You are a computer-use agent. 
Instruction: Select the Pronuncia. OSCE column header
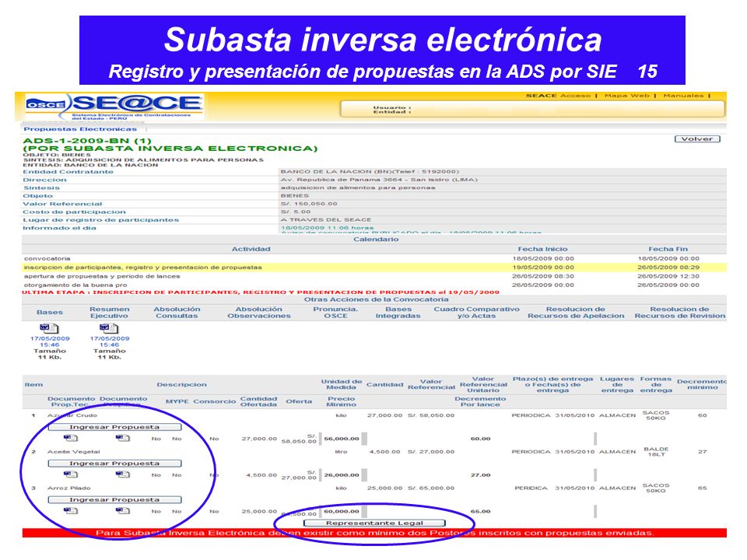335,313
